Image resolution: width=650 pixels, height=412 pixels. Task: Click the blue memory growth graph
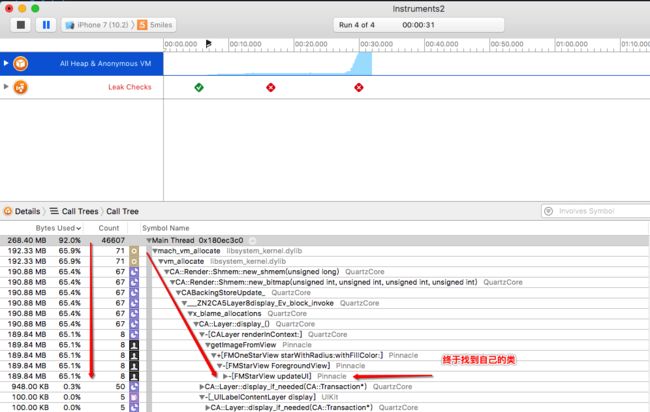coord(362,63)
